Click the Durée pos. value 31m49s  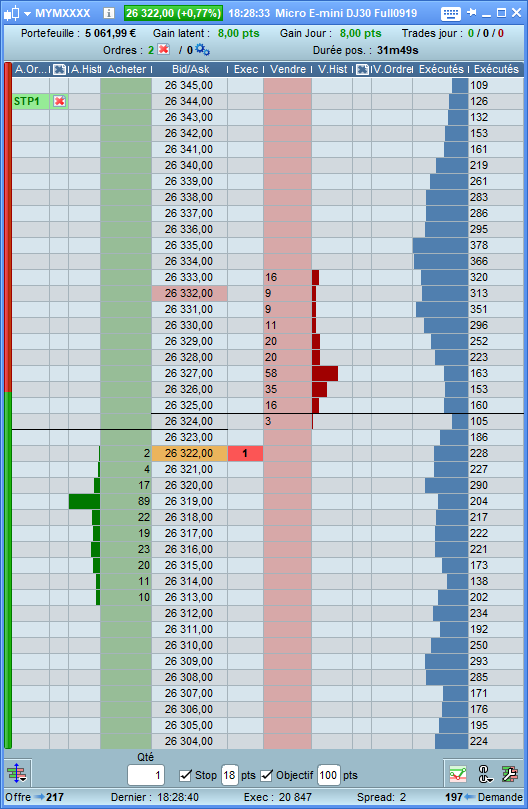(x=397, y=50)
